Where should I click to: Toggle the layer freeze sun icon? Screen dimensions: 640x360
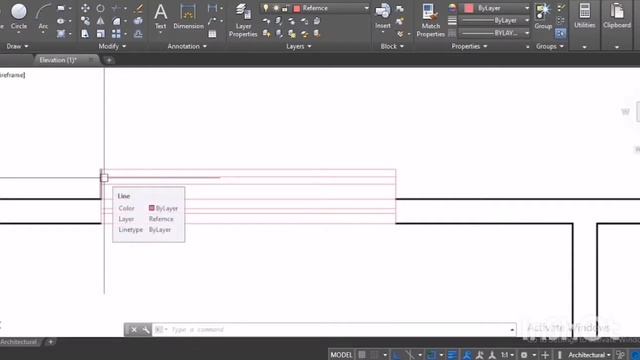point(276,8)
